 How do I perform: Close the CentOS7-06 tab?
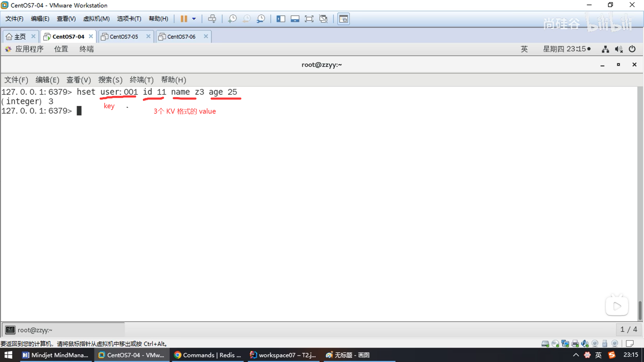click(x=206, y=36)
